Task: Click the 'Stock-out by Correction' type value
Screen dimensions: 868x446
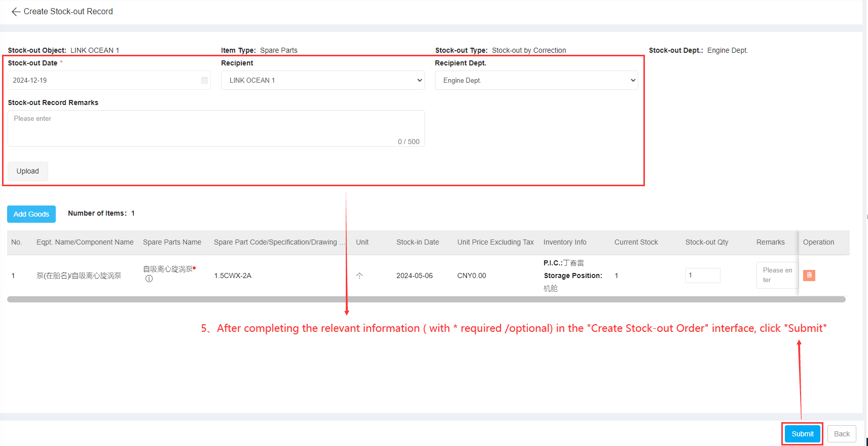Action: tap(529, 50)
